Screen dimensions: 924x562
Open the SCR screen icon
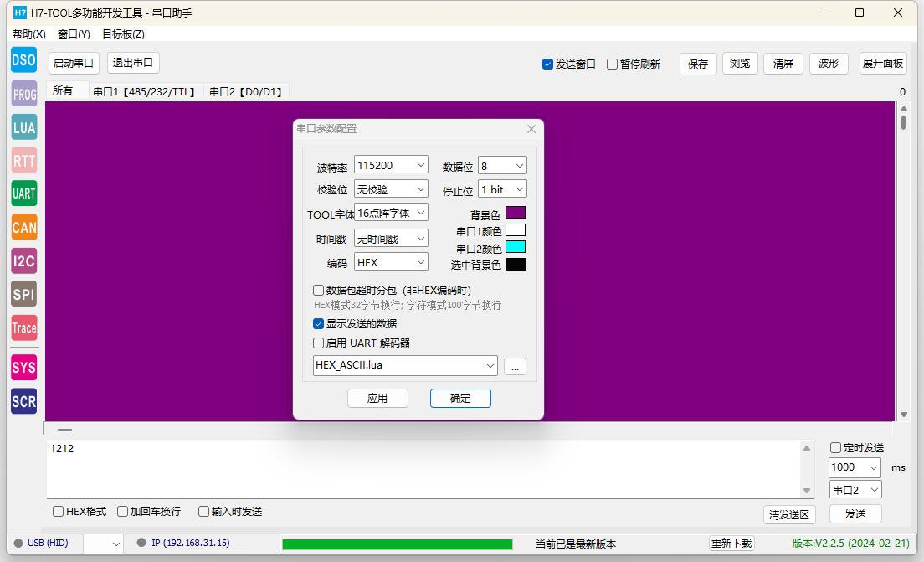(x=24, y=401)
